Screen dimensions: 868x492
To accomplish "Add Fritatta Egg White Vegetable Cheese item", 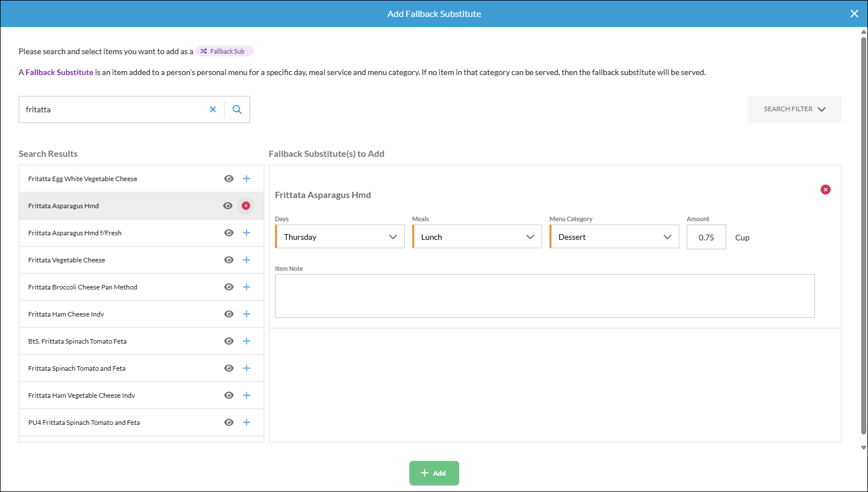I will pos(246,179).
